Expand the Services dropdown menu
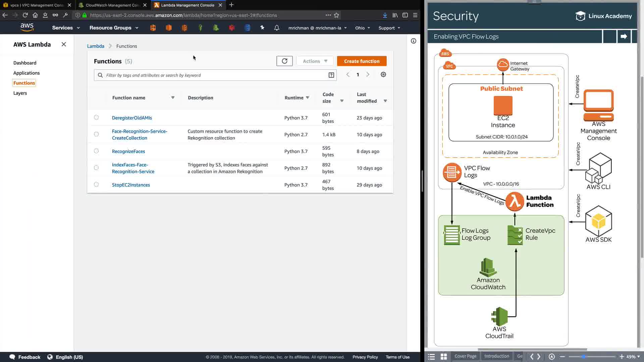Screen dimensions: 644x362 [x=66, y=28]
